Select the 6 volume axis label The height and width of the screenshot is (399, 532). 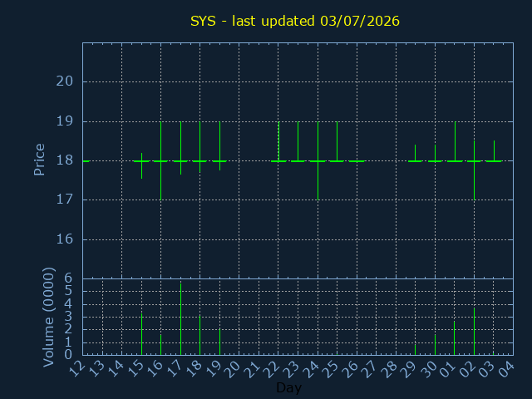[68, 278]
